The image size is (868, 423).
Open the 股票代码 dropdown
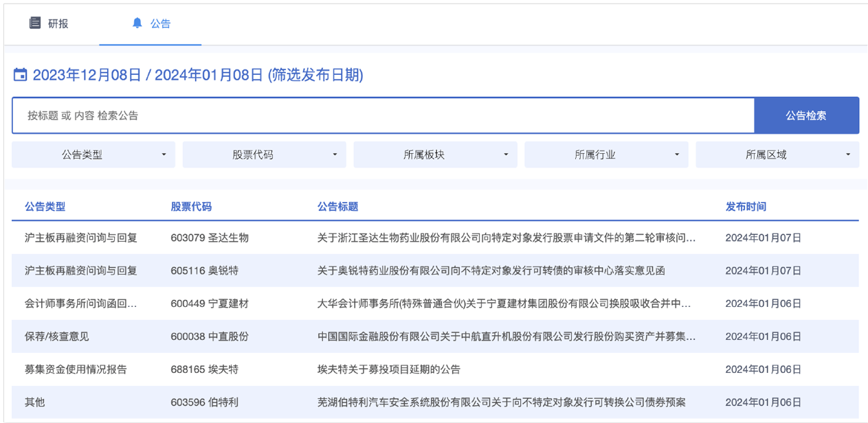pos(264,155)
